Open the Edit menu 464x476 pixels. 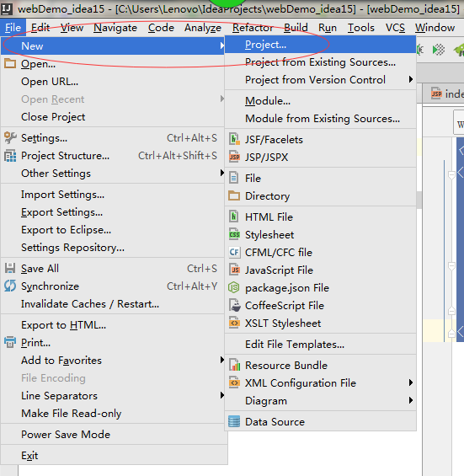pos(40,28)
